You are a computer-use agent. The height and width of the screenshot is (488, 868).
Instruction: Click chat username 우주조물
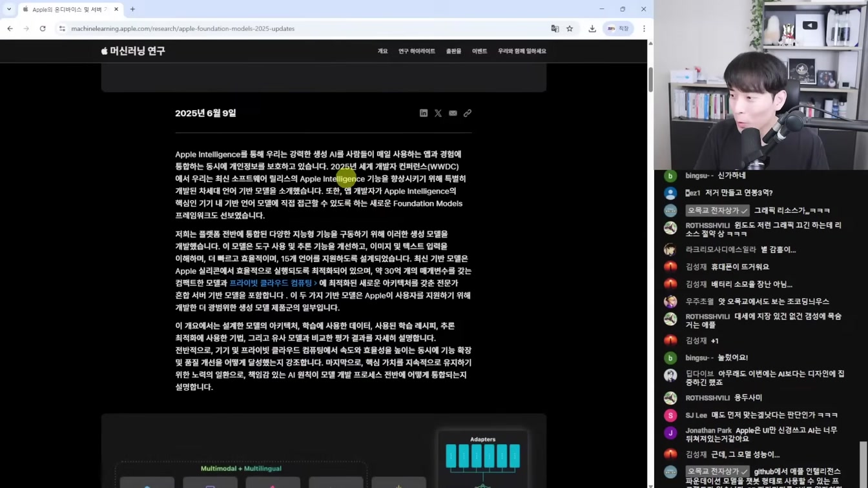pos(699,301)
